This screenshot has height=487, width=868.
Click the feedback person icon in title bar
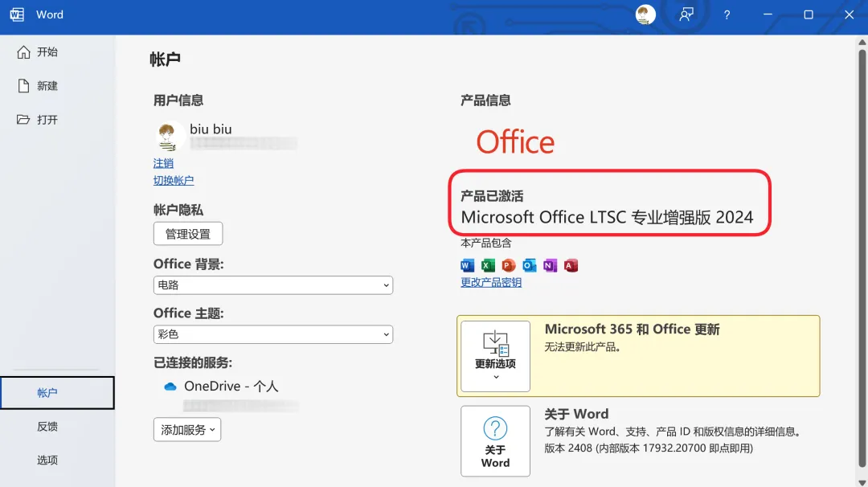coord(686,14)
